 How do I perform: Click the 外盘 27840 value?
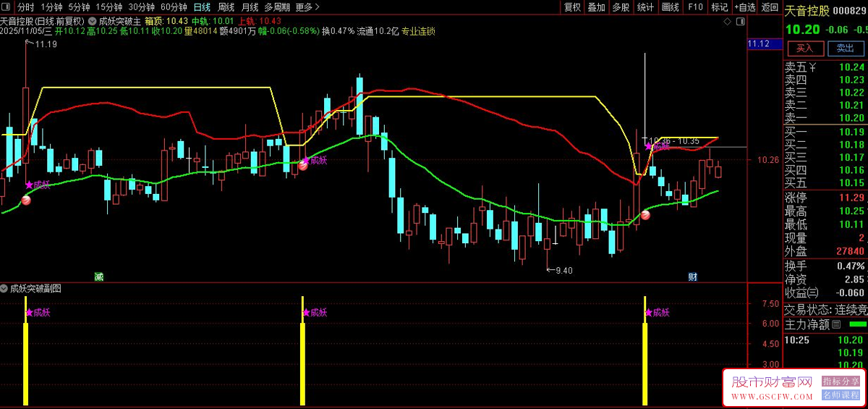[x=850, y=251]
